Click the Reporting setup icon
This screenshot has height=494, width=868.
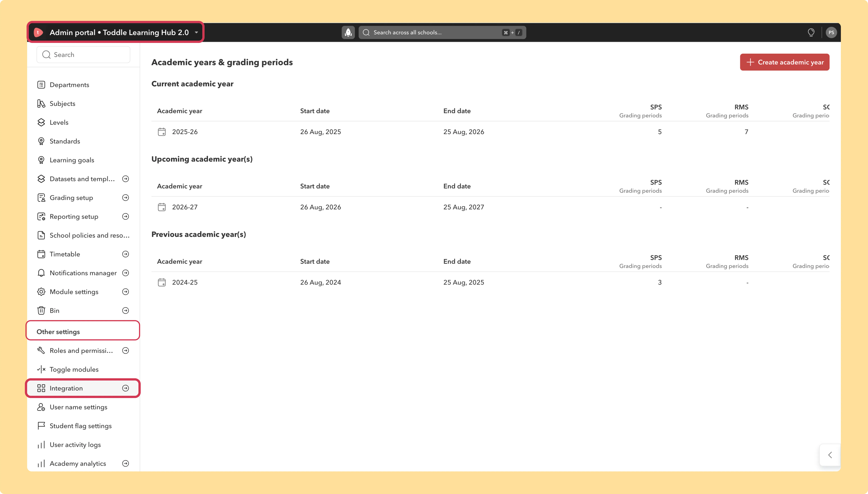[41, 217]
